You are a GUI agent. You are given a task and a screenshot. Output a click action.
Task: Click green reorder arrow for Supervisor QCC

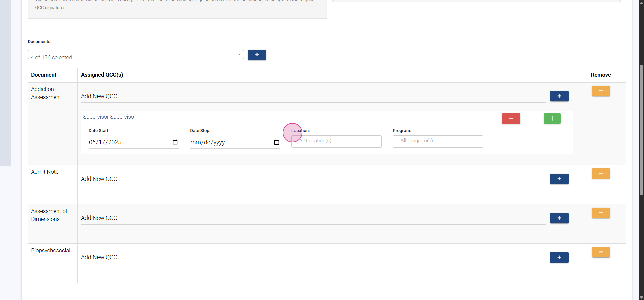click(x=552, y=119)
